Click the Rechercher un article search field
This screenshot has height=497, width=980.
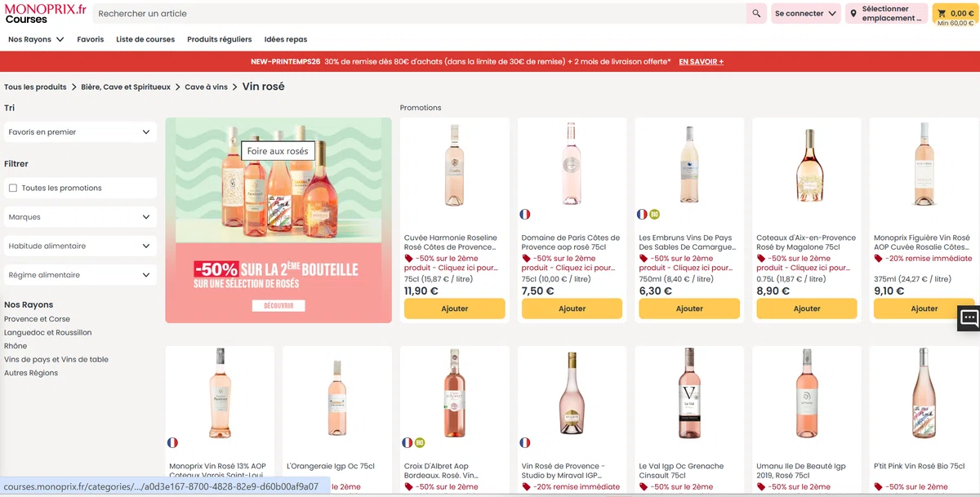(x=420, y=14)
